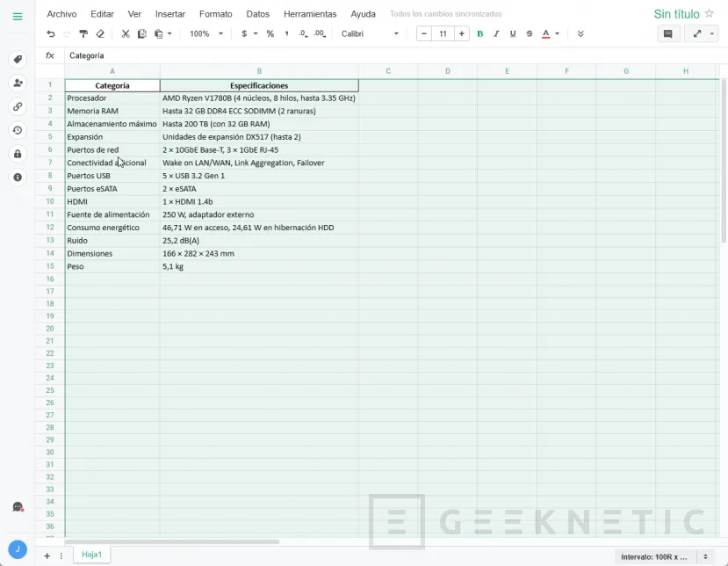Switch to the Hoja1 sheet tab

[x=92, y=555]
